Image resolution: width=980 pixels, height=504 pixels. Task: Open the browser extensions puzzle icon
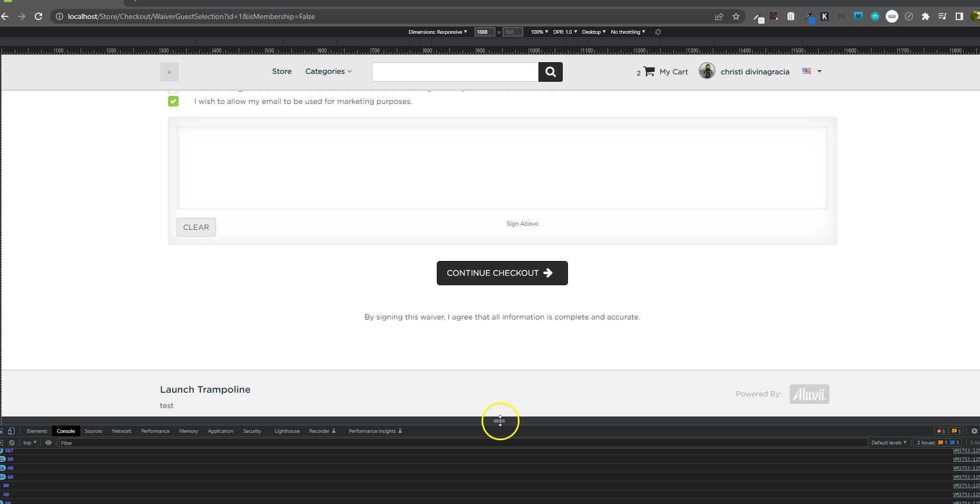pyautogui.click(x=926, y=16)
